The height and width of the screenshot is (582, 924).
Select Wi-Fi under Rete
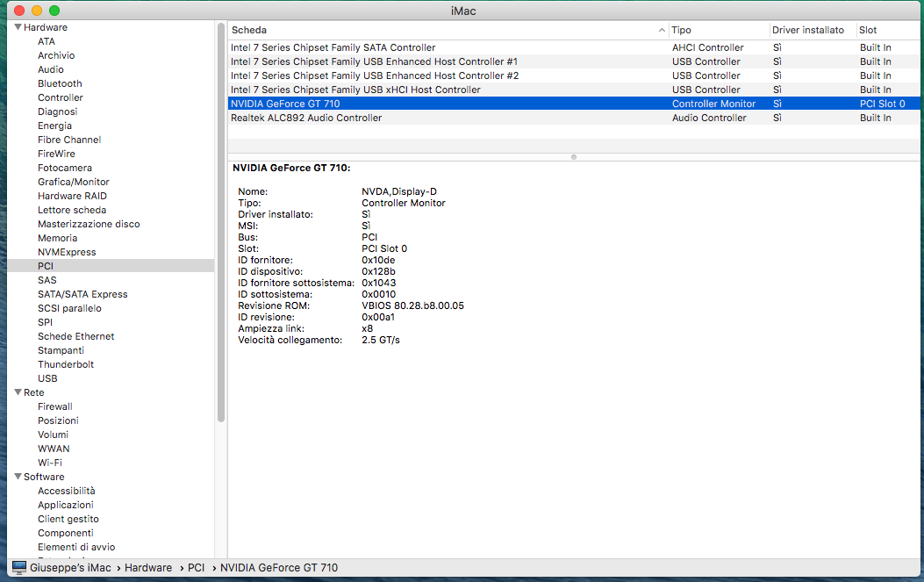[x=50, y=463]
